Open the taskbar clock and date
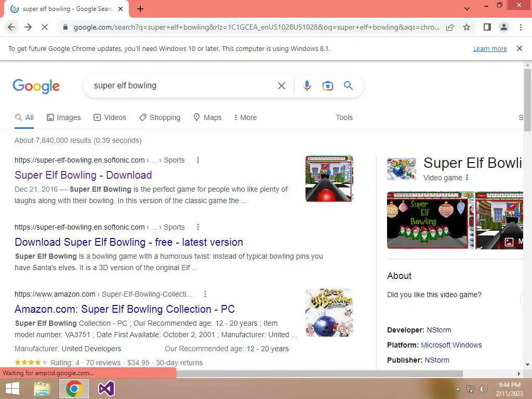 (x=509, y=389)
